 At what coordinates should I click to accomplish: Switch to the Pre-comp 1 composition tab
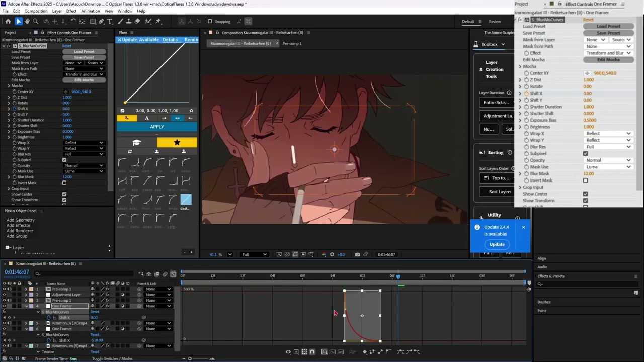click(292, 44)
